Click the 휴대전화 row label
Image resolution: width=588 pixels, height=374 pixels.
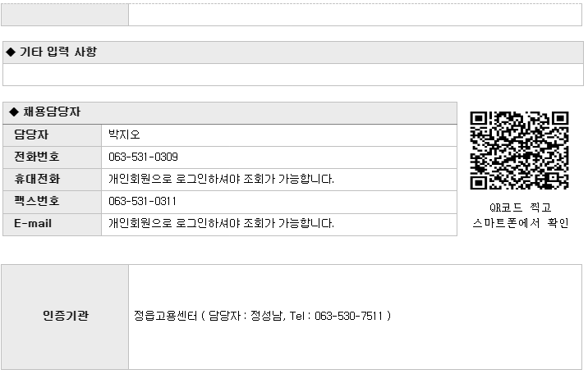tap(37, 179)
